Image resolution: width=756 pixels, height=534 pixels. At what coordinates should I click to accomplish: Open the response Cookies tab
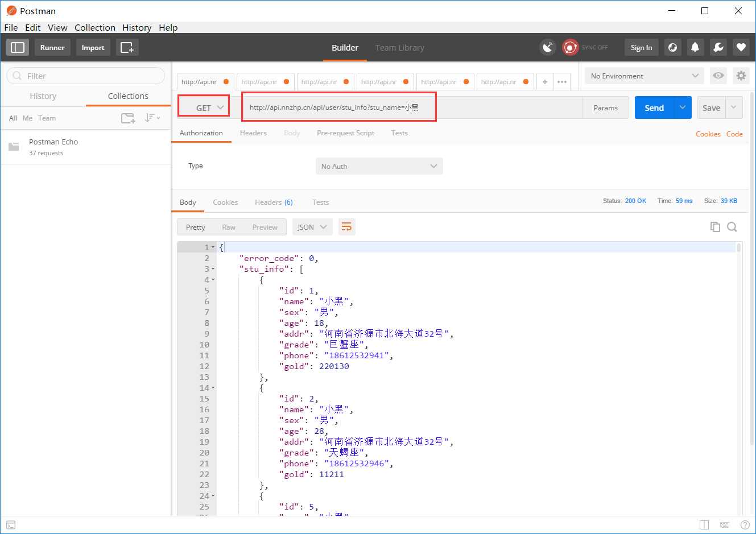click(x=225, y=202)
